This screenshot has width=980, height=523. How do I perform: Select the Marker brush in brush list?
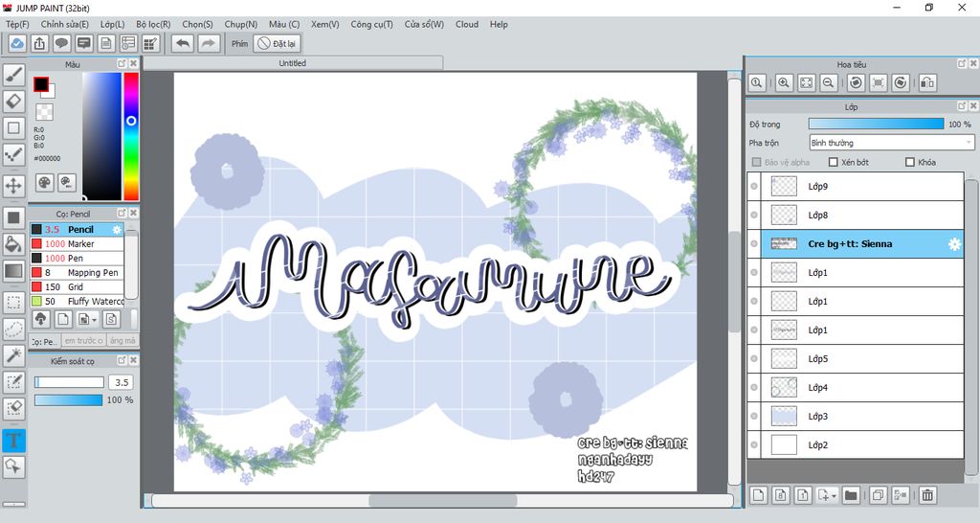pos(77,244)
